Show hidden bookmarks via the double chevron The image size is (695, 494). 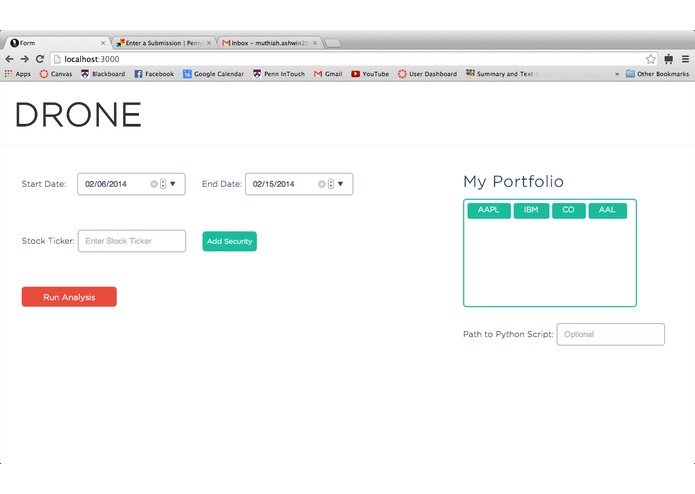click(x=617, y=74)
